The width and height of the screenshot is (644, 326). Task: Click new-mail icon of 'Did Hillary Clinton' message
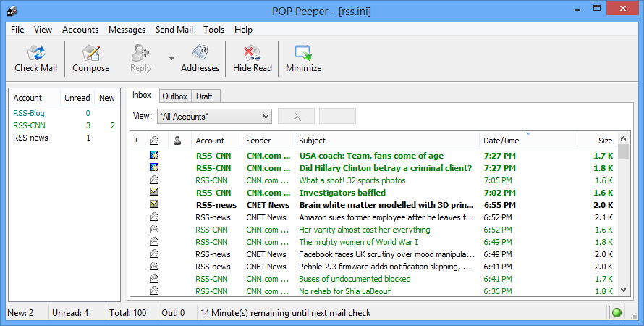coord(154,168)
